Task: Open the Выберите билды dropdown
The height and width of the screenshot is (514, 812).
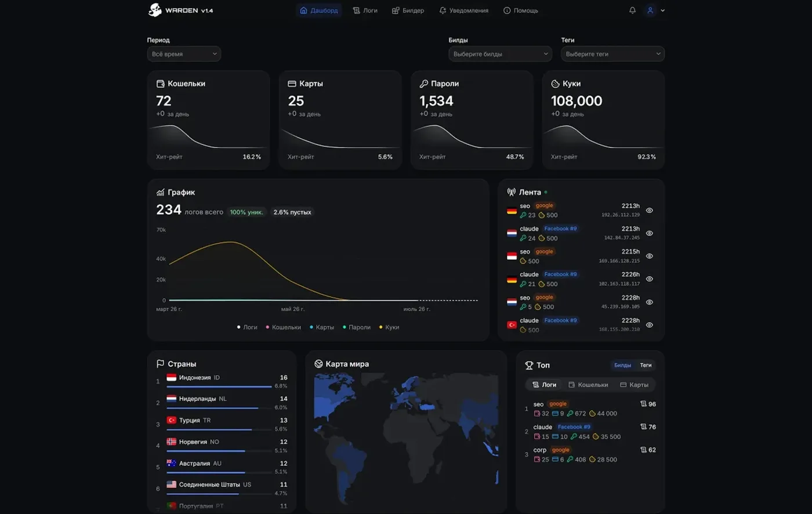Action: click(x=500, y=54)
